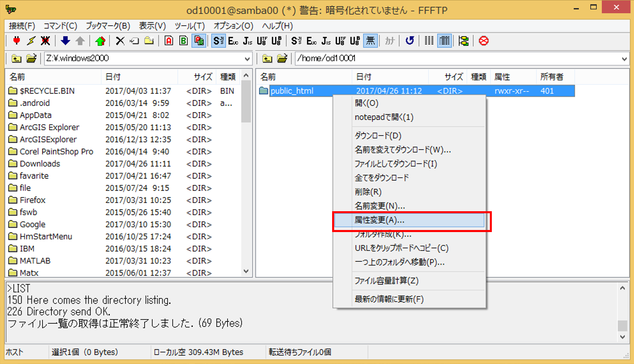Go up one folder in remote pane

[x=267, y=58]
